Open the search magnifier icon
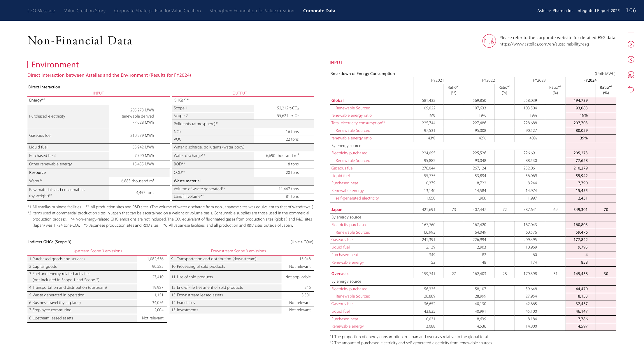Screen dimensions: 644x362 [631, 75]
